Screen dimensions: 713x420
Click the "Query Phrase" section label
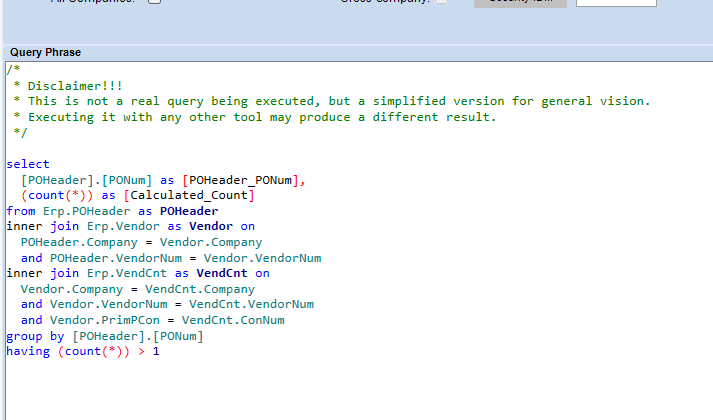coord(45,52)
